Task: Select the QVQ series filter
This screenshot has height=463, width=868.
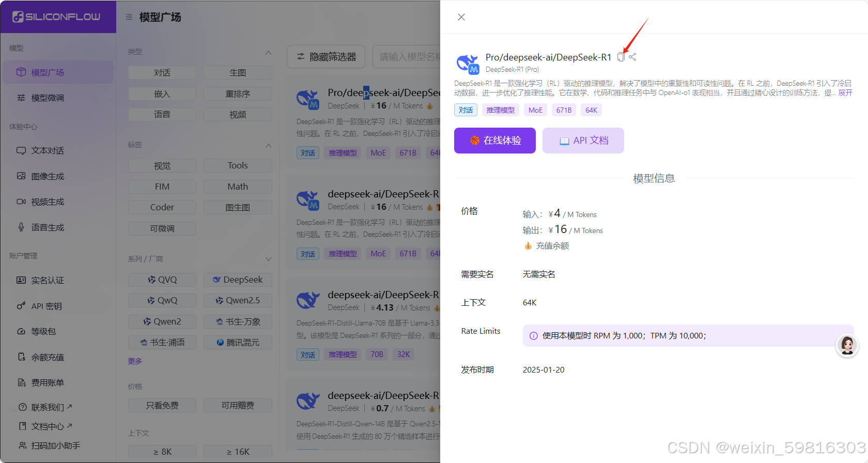Action: pyautogui.click(x=162, y=280)
